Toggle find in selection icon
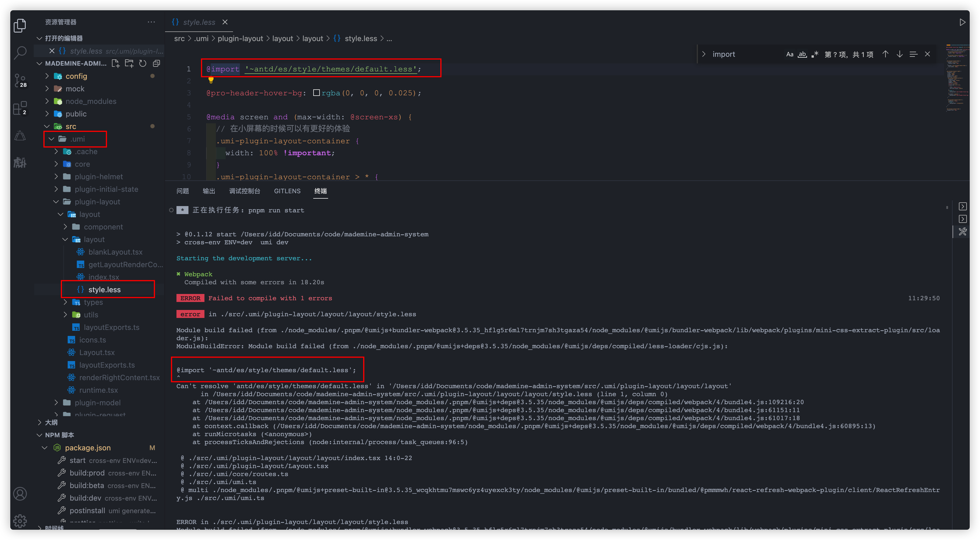The image size is (980, 540). (x=913, y=54)
